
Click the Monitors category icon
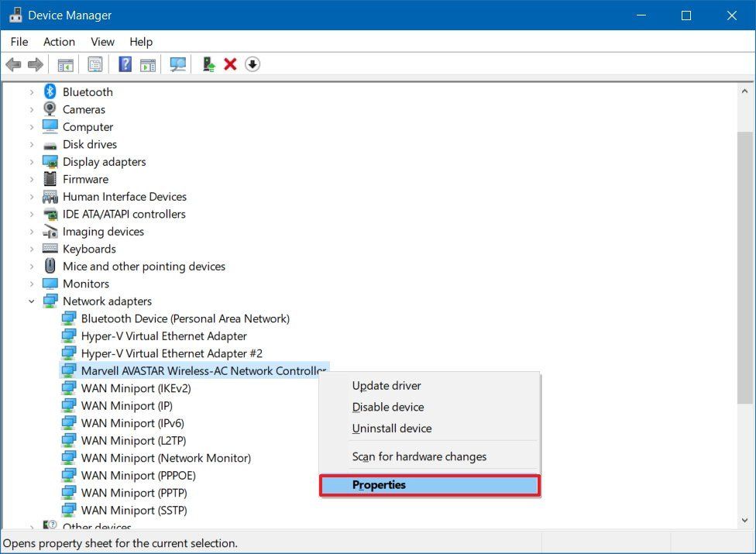(50, 283)
